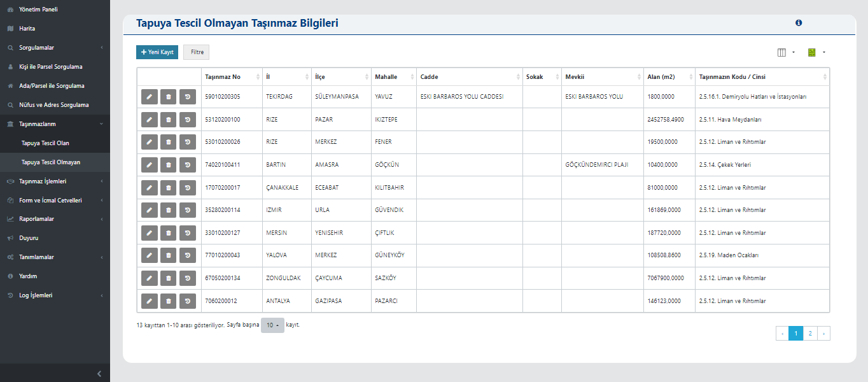Open history for the YALOVA row
Viewport: 868px width, 382px height.
tap(188, 255)
